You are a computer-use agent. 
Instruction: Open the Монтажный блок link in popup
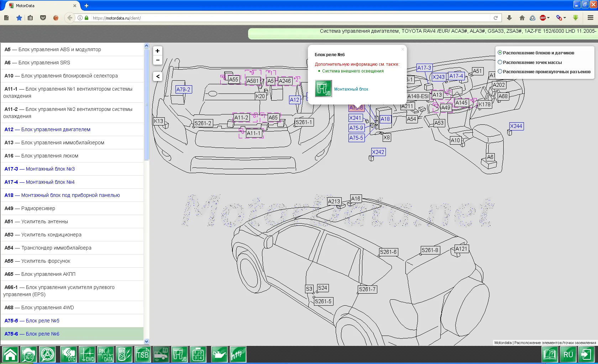coord(351,89)
